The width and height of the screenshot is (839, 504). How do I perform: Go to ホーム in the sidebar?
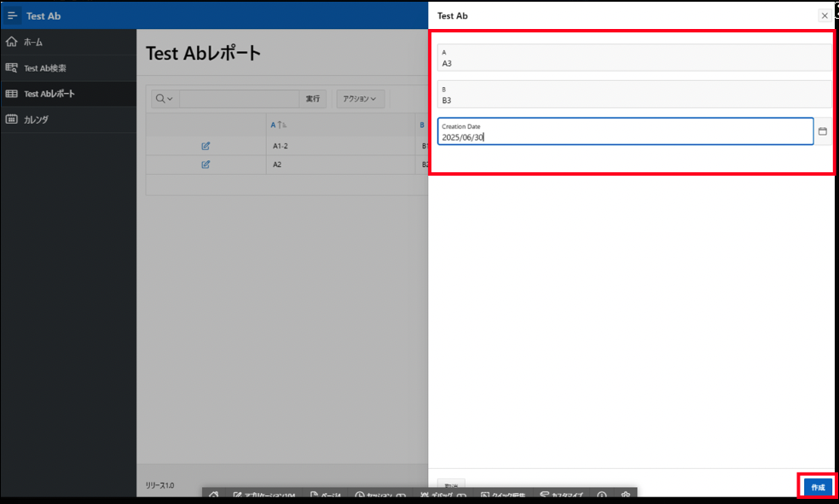pyautogui.click(x=32, y=42)
